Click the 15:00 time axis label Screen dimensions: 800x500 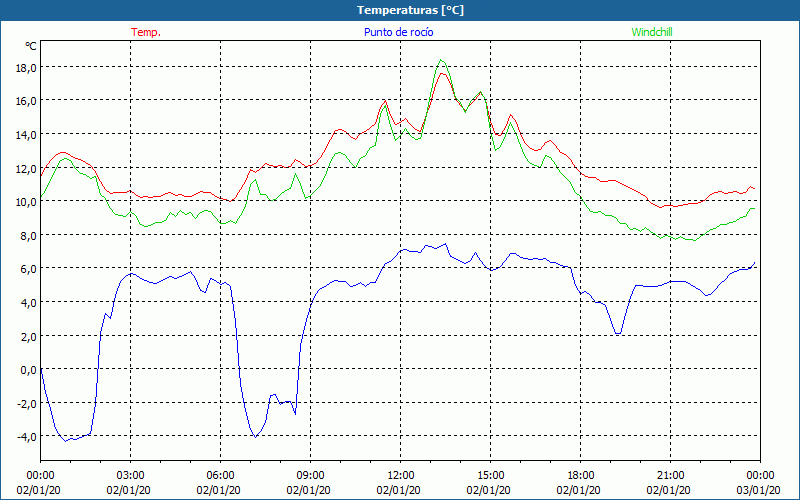490,475
